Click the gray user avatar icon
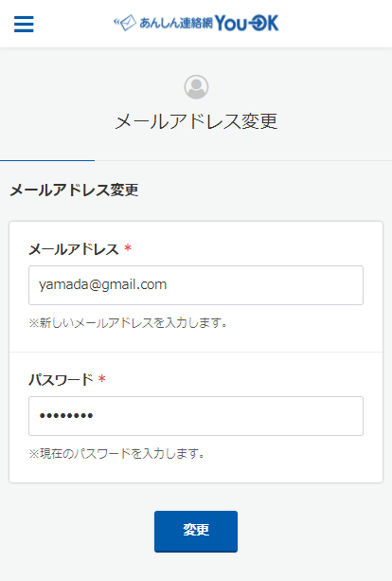Image resolution: width=392 pixels, height=581 pixels. [x=196, y=87]
